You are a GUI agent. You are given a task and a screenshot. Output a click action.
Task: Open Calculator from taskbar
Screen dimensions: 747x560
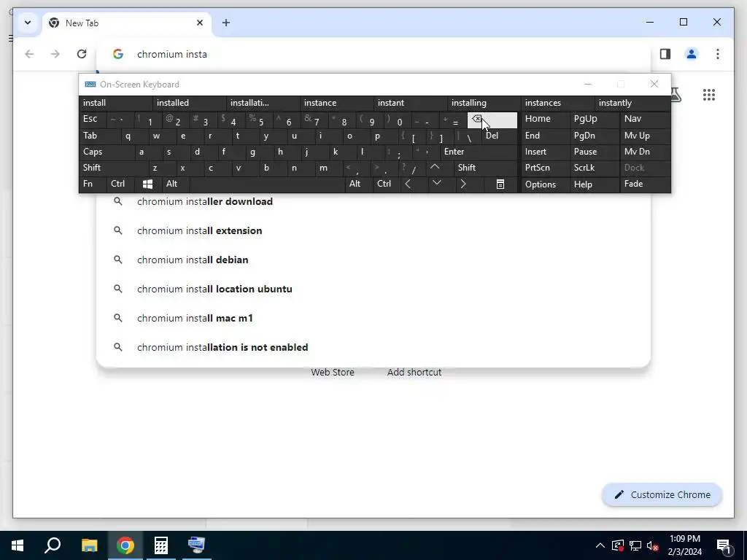pyautogui.click(x=161, y=545)
